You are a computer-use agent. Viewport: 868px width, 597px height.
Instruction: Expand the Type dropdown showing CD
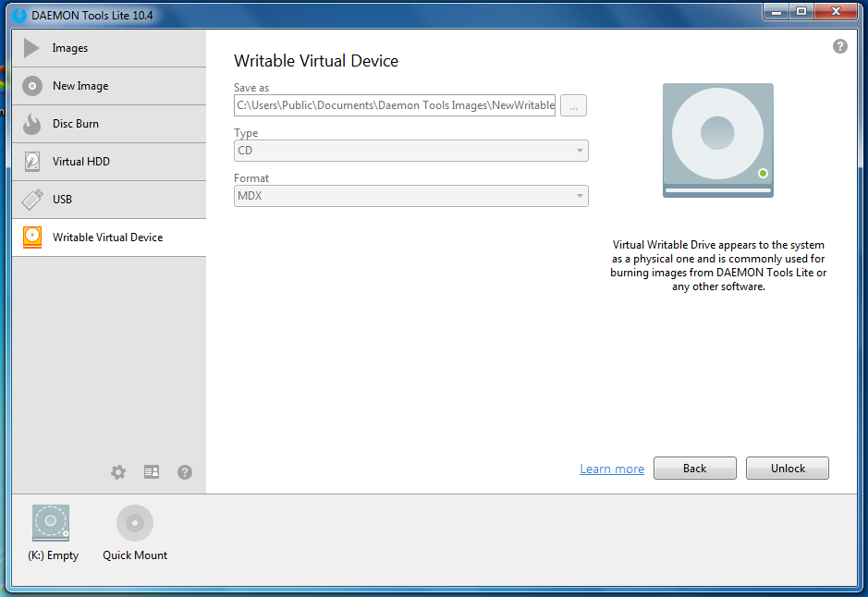pos(410,151)
